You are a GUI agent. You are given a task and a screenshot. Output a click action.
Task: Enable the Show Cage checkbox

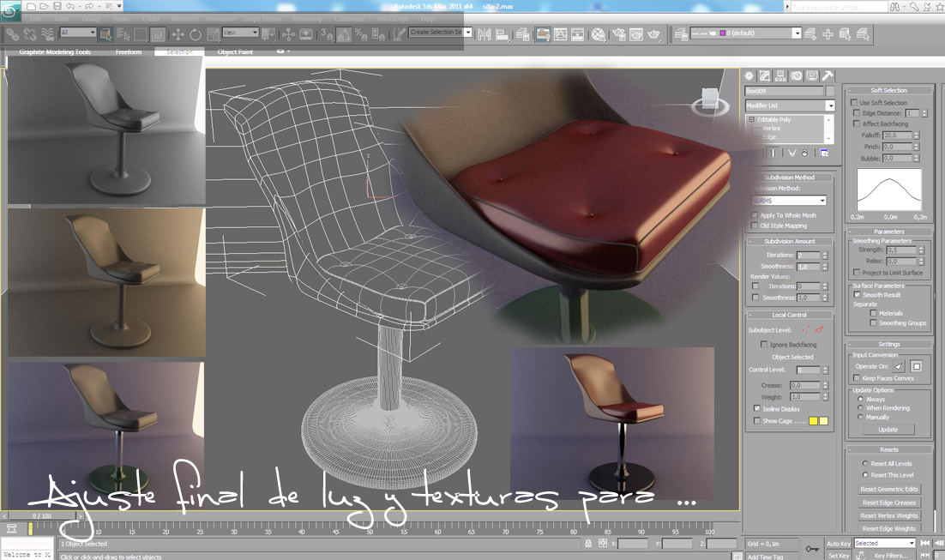click(757, 421)
